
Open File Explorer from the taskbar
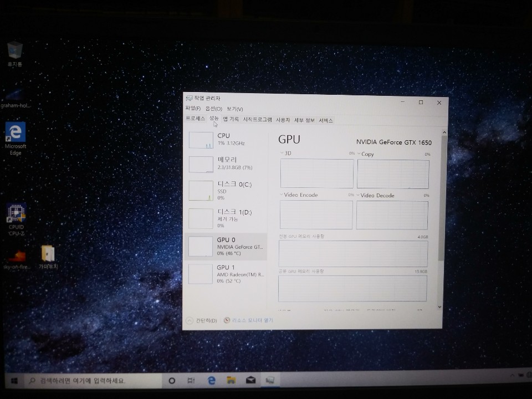click(231, 380)
